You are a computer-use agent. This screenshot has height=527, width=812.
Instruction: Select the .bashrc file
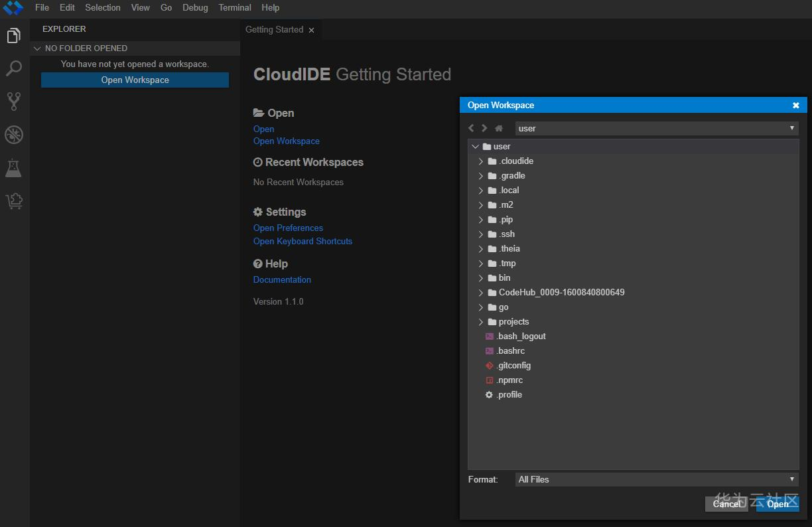click(x=511, y=351)
